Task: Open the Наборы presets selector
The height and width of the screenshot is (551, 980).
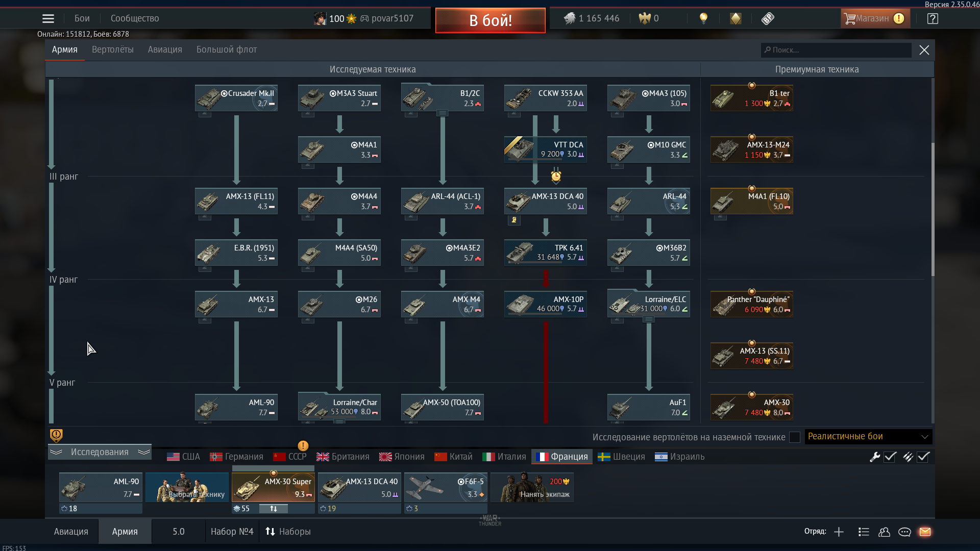Action: [288, 532]
